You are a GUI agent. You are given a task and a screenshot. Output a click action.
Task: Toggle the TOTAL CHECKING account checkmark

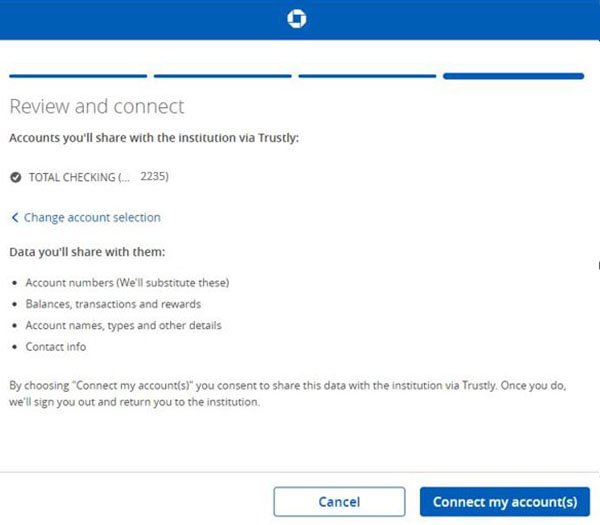click(x=15, y=177)
